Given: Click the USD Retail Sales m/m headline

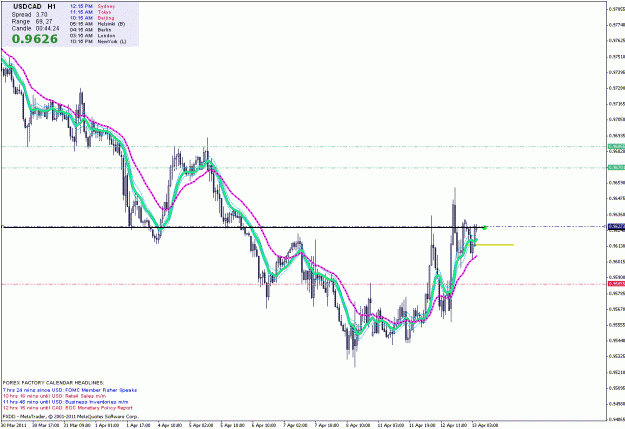Looking at the screenshot, I should pos(54,396).
